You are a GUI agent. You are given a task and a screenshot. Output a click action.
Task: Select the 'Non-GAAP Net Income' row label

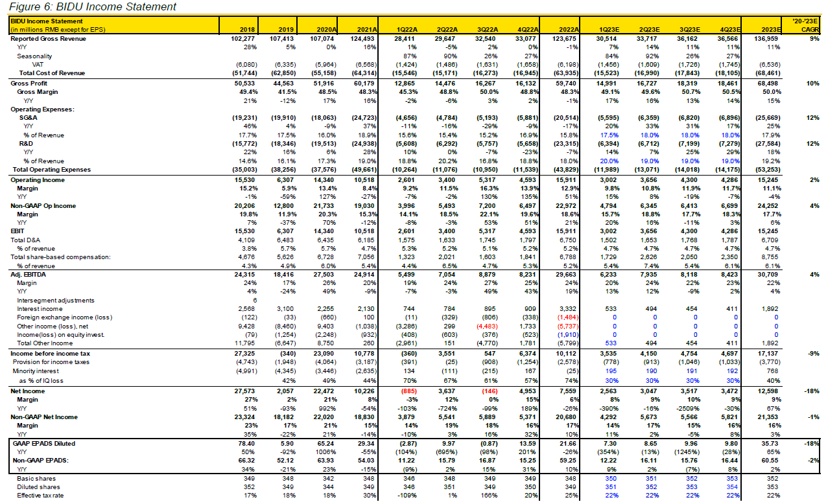click(45, 417)
